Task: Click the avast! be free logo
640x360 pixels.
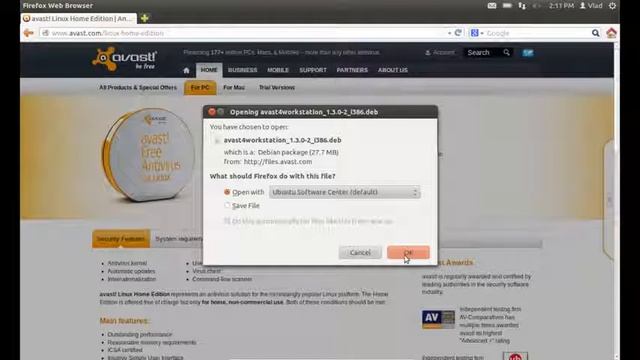Action: click(x=125, y=59)
